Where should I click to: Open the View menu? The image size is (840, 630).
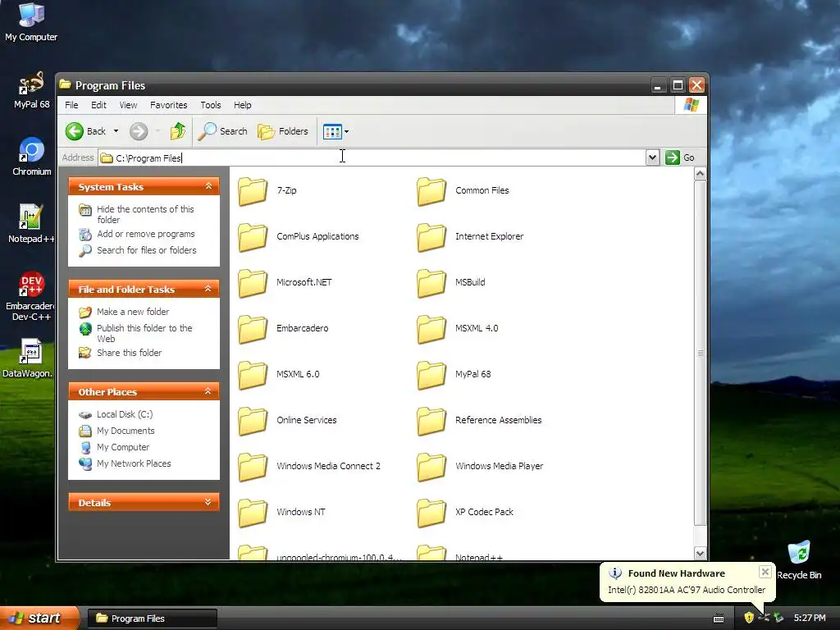point(128,105)
